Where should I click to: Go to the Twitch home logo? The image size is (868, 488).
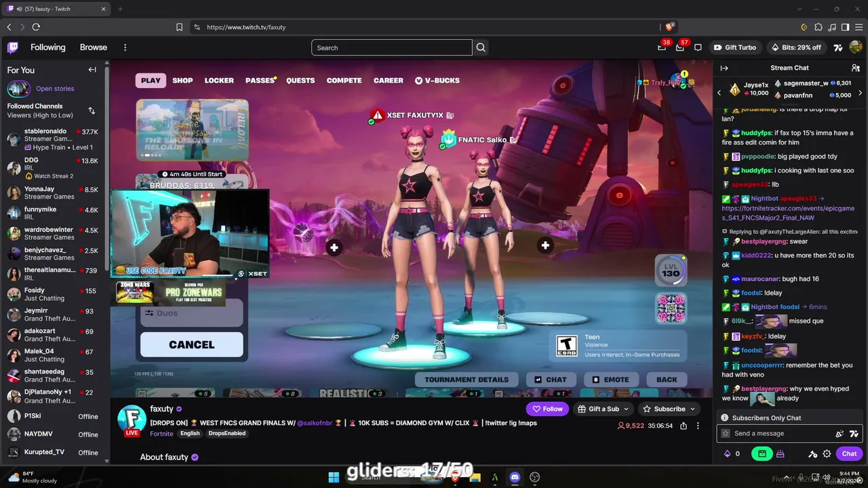tap(13, 47)
